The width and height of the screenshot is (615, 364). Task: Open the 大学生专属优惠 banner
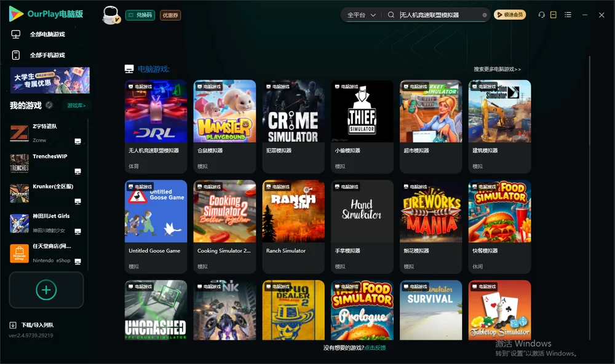[x=50, y=80]
